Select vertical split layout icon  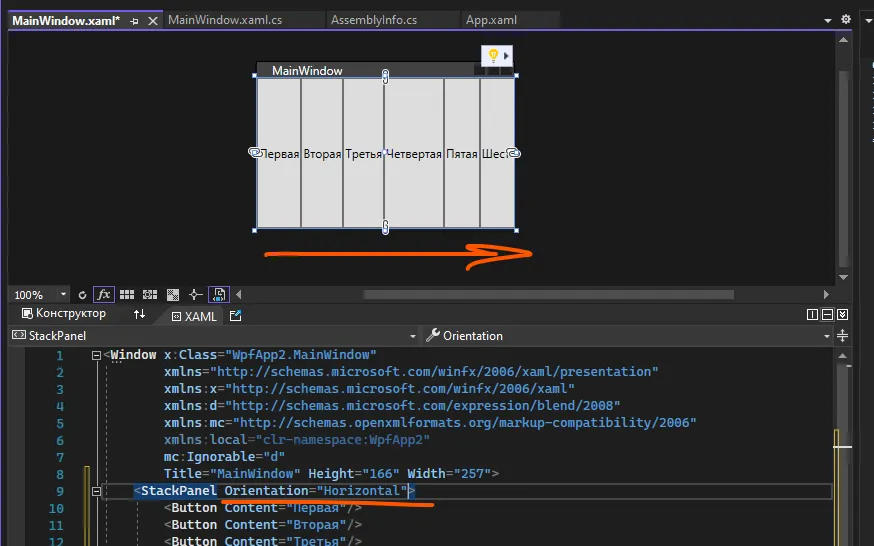(x=812, y=315)
